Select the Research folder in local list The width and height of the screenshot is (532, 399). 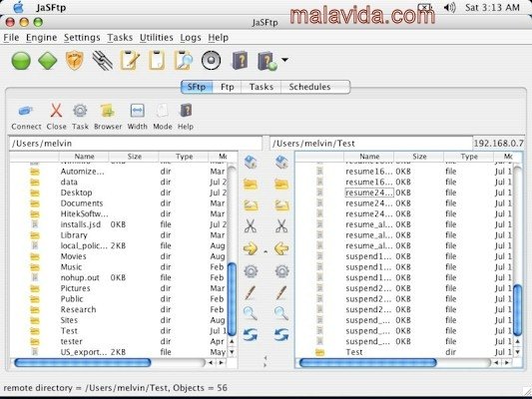coord(119,309)
